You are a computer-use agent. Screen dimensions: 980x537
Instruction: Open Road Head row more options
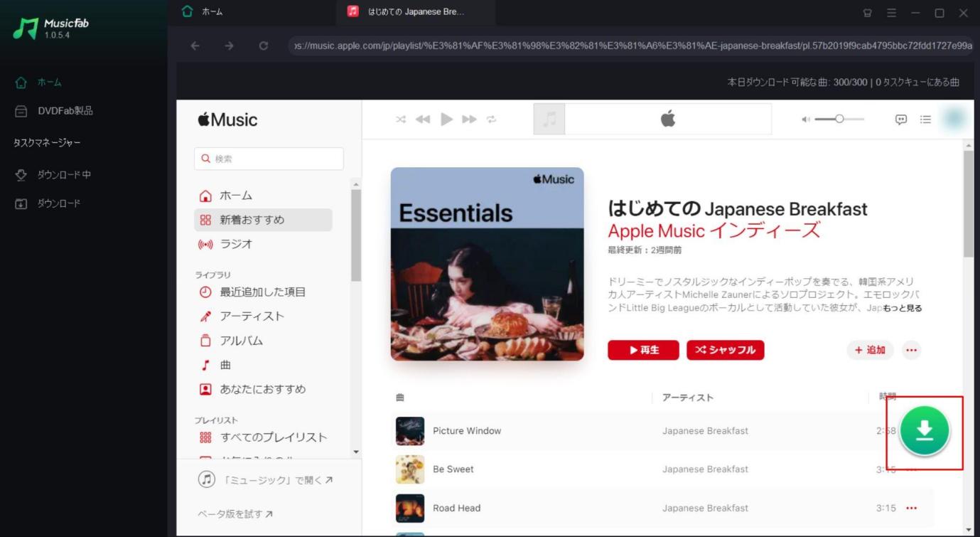click(x=912, y=508)
